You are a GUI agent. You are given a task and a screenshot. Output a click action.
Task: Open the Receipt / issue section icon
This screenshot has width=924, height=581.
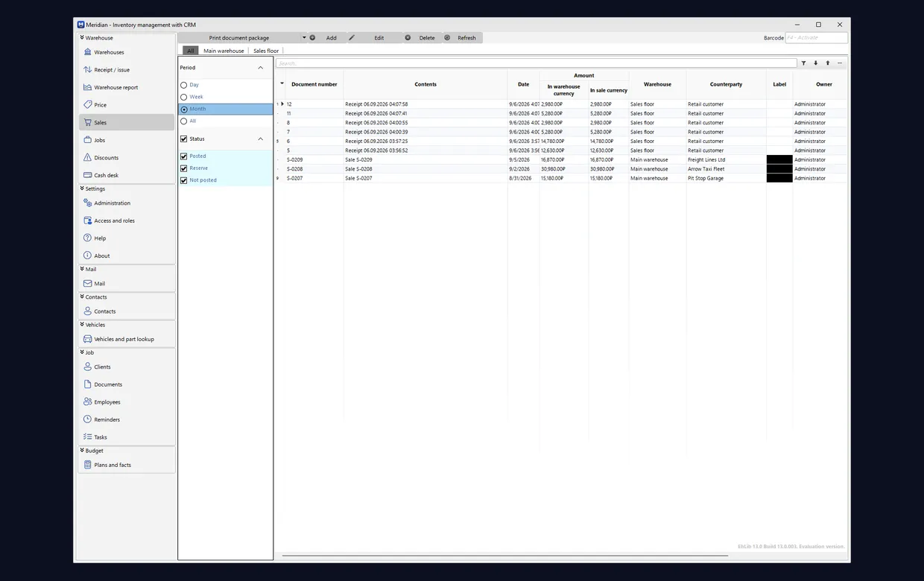(87, 69)
